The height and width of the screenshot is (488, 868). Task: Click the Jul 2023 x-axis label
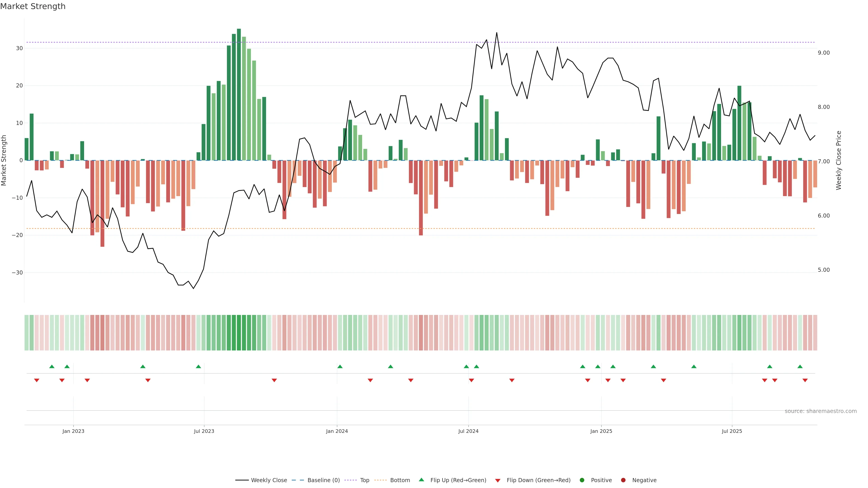pyautogui.click(x=204, y=431)
